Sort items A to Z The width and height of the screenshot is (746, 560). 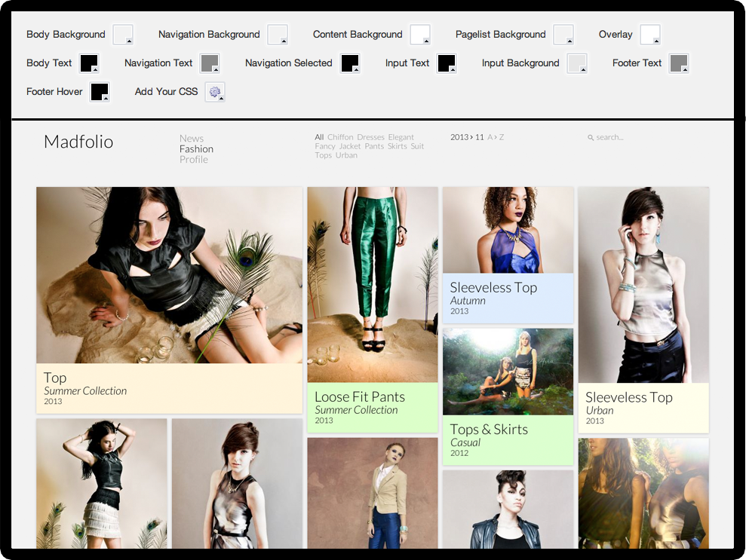pos(496,137)
